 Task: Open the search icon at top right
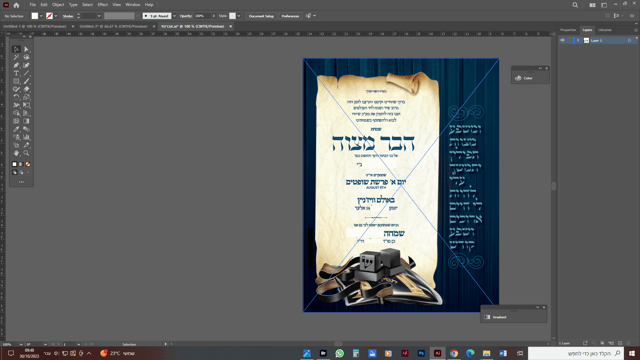click(575, 5)
